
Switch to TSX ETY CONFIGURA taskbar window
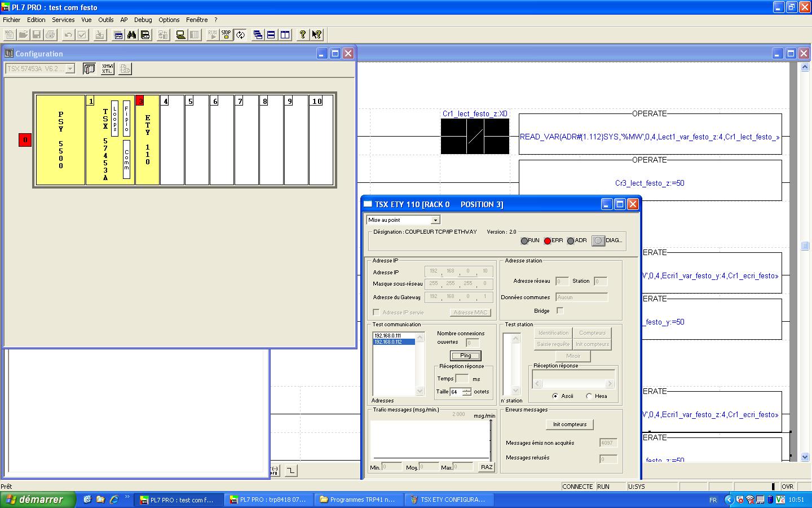click(x=448, y=500)
